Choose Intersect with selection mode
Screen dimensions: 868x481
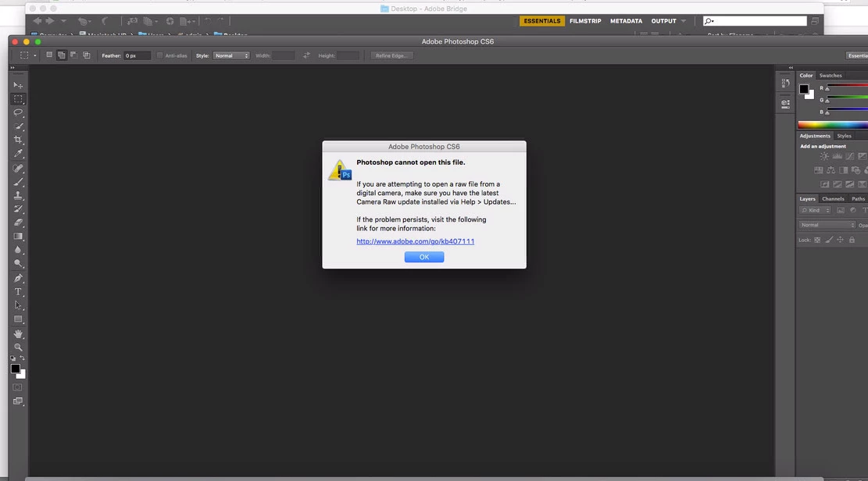click(87, 55)
